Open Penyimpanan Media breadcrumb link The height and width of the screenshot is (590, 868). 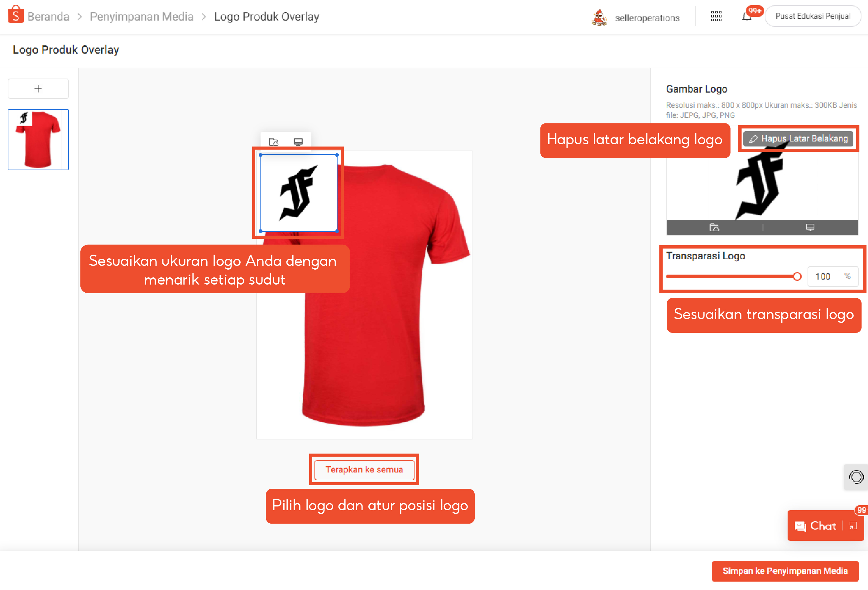pyautogui.click(x=141, y=16)
